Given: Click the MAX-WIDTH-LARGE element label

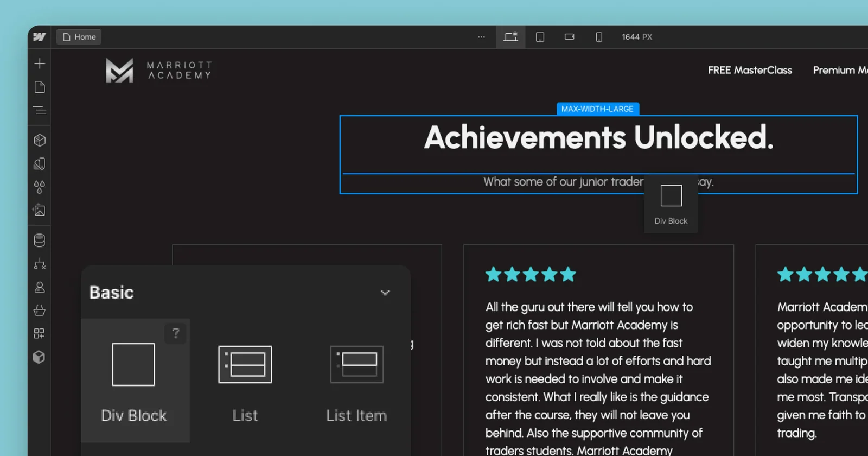Looking at the screenshot, I should [x=598, y=109].
